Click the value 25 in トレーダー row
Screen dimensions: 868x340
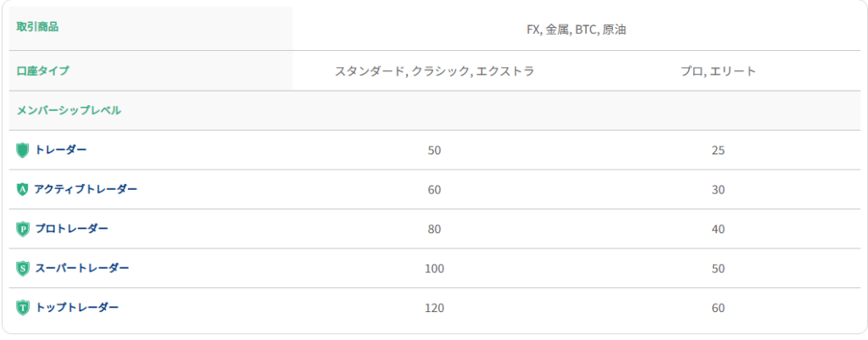coord(719,150)
